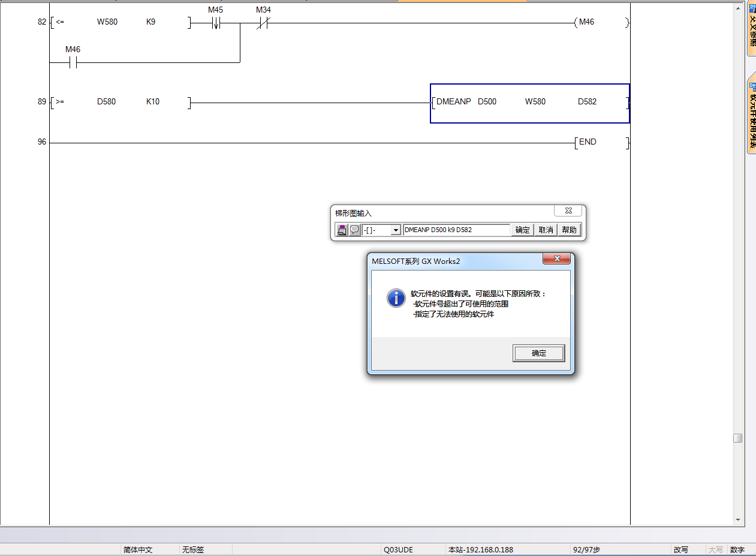
Task: Click the continuous input icon in ladder input dialog
Action: coord(342,230)
